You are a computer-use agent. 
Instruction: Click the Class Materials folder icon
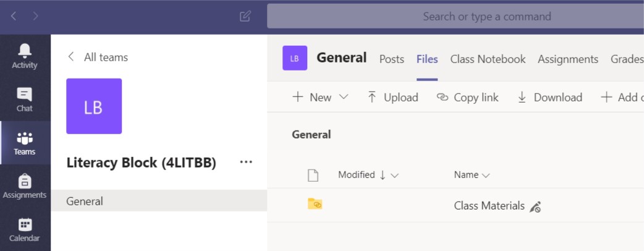315,204
